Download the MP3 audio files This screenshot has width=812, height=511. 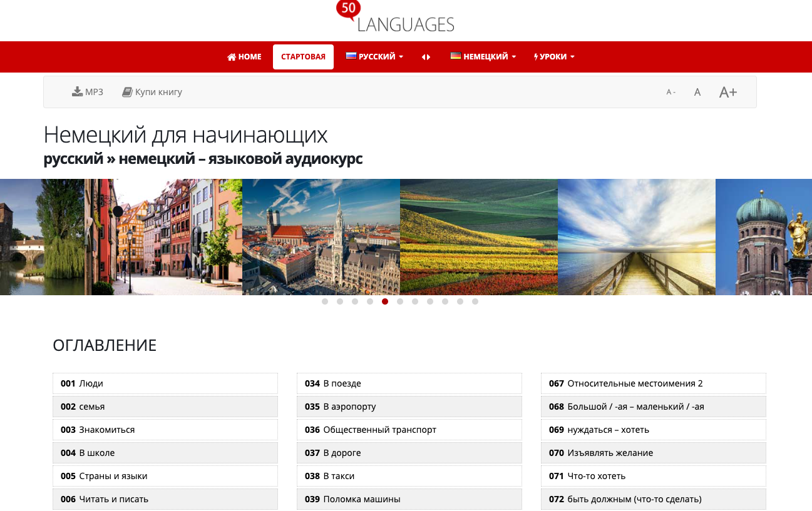[x=88, y=92]
